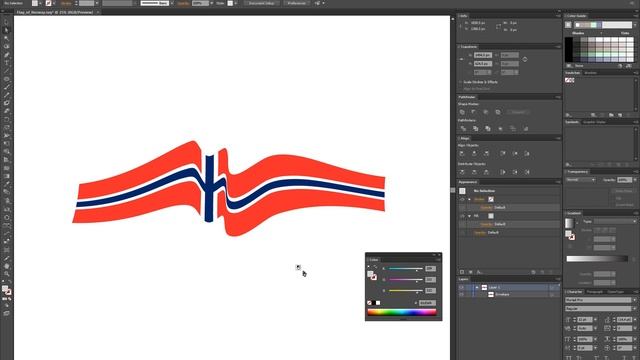Select the Pen tool
The height and width of the screenshot is (360, 640).
(x=6, y=55)
